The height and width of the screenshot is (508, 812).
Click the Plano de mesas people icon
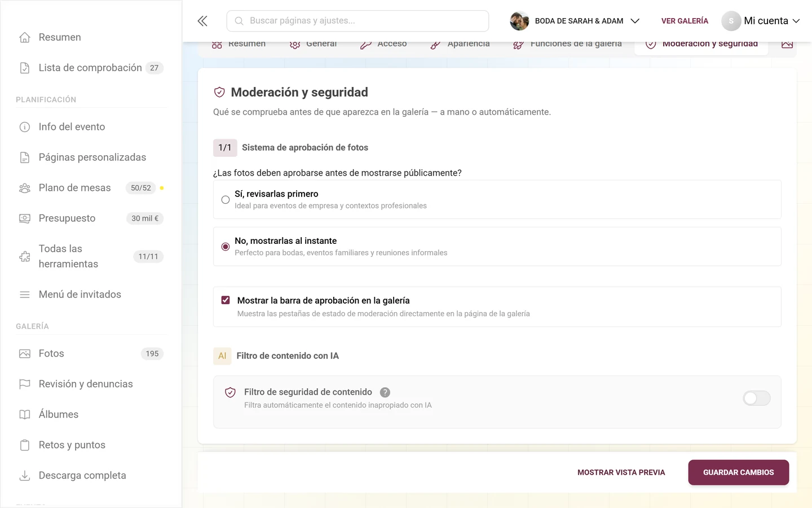coord(25,188)
